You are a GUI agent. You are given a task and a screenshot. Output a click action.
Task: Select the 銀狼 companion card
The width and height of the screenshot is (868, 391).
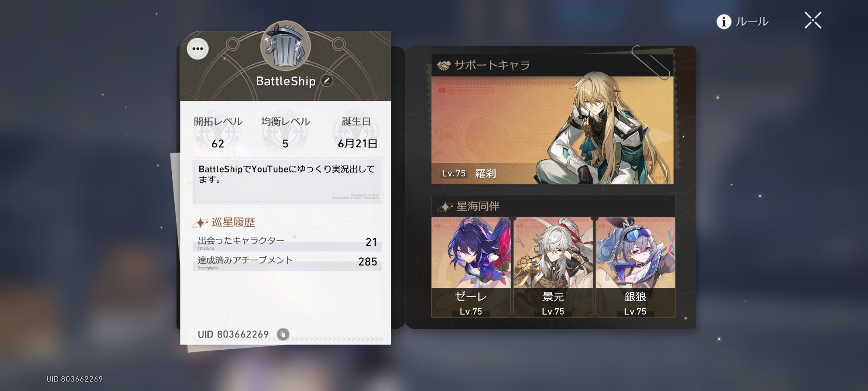[x=635, y=267]
